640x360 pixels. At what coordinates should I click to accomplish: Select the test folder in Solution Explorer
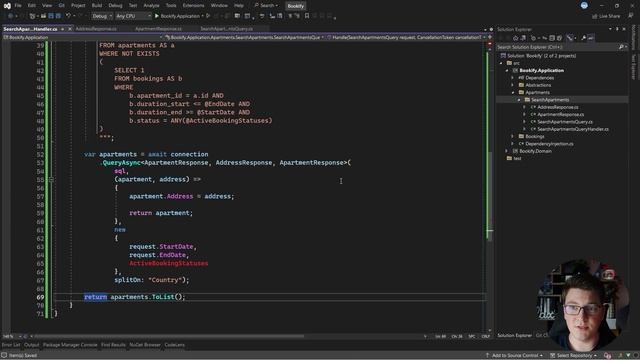[x=517, y=158]
